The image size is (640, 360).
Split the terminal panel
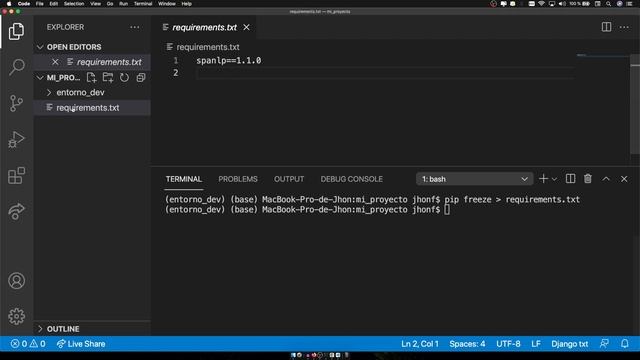pos(570,179)
